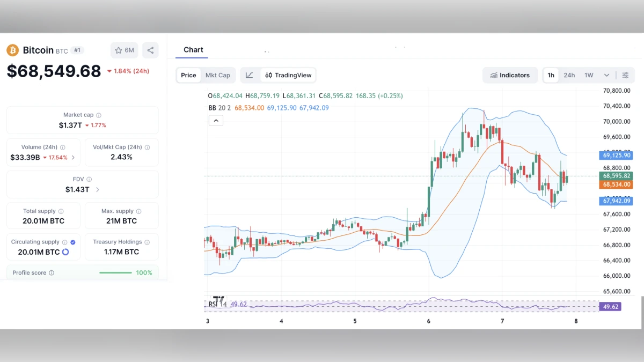Click the TradingView candlestick icon
The width and height of the screenshot is (644, 362).
pos(269,75)
